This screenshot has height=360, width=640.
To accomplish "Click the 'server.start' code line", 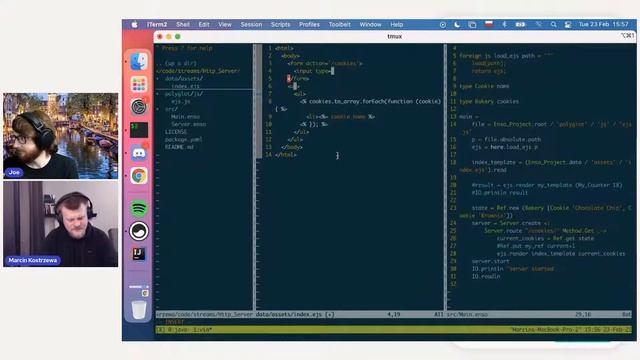I will [x=491, y=261].
